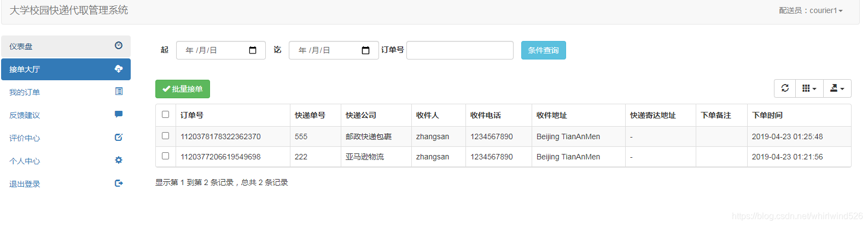Click the edit icon beside 评价中心
Screen dimensions: 868x226
(x=119, y=137)
